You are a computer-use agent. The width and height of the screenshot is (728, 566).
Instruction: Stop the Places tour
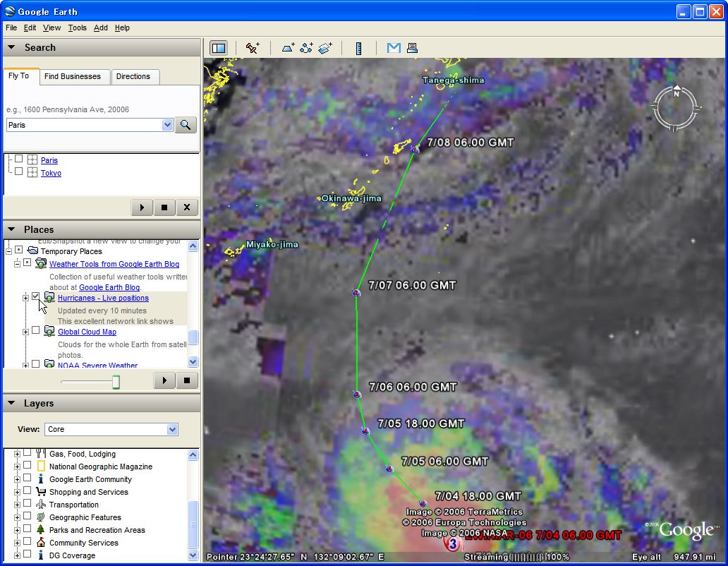(187, 380)
